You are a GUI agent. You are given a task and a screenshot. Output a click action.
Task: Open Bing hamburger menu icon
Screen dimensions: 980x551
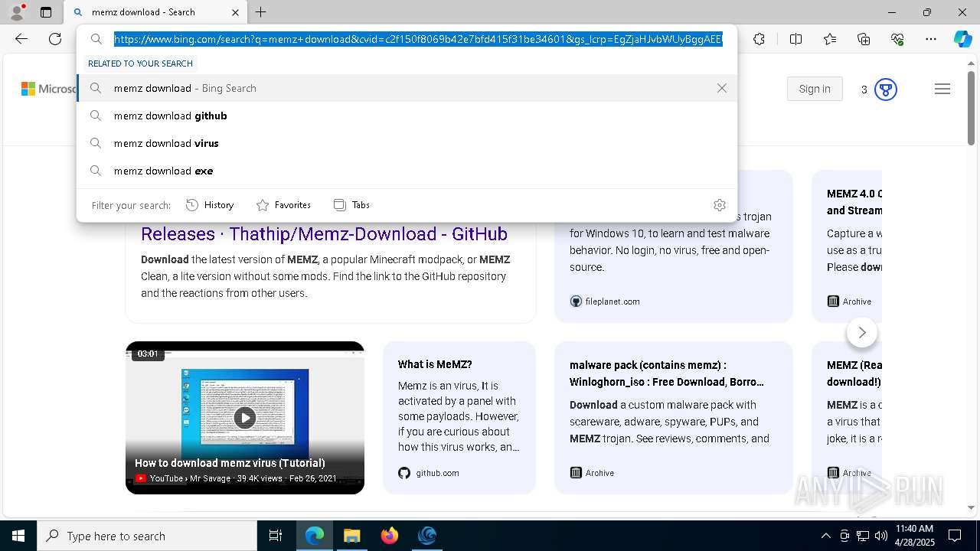click(x=942, y=90)
